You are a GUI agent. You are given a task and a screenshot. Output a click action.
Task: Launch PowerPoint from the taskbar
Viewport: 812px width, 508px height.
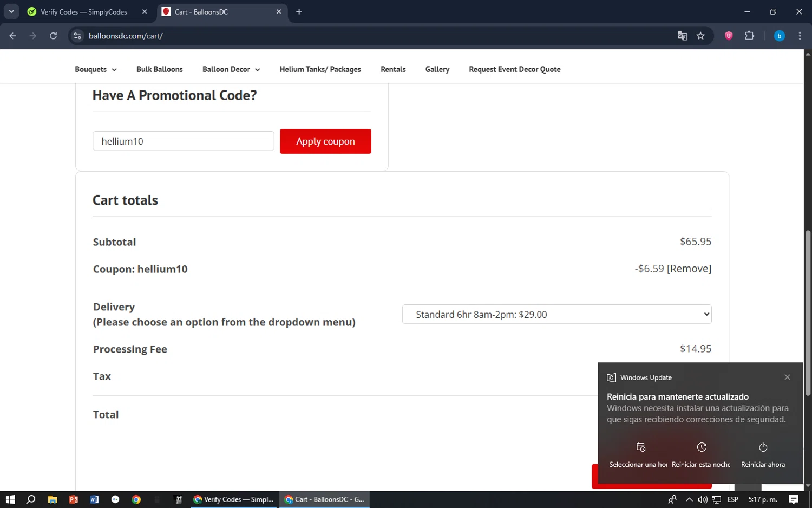[73, 499]
